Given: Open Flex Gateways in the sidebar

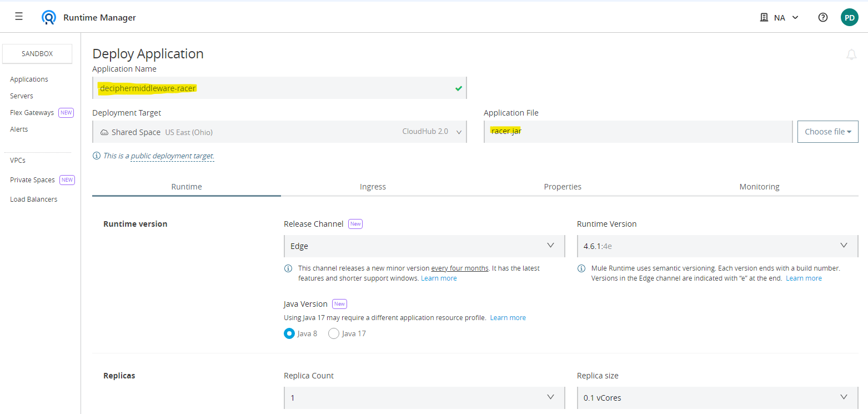Looking at the screenshot, I should (32, 113).
